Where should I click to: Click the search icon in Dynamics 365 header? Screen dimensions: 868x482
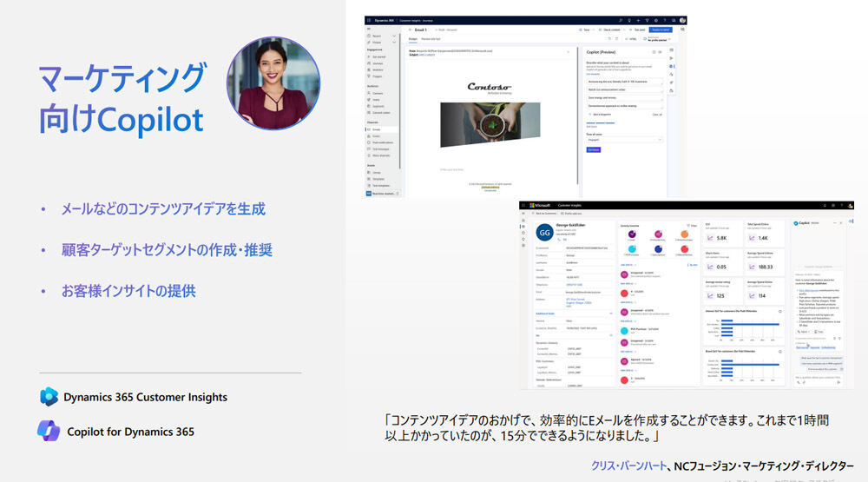point(620,21)
